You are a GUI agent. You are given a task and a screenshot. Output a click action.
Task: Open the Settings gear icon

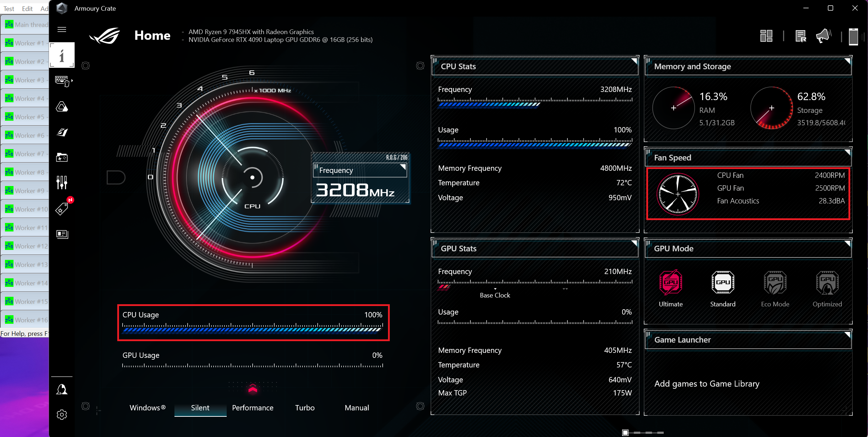pyautogui.click(x=62, y=415)
